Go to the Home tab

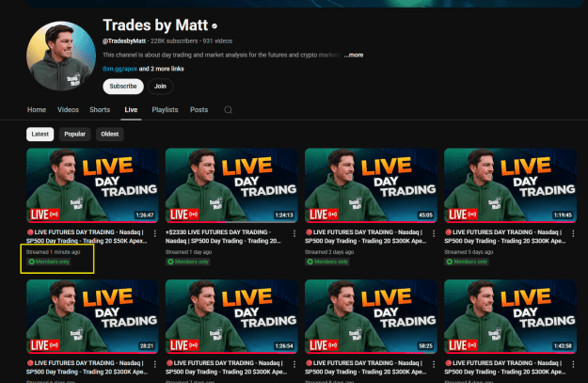click(x=37, y=110)
